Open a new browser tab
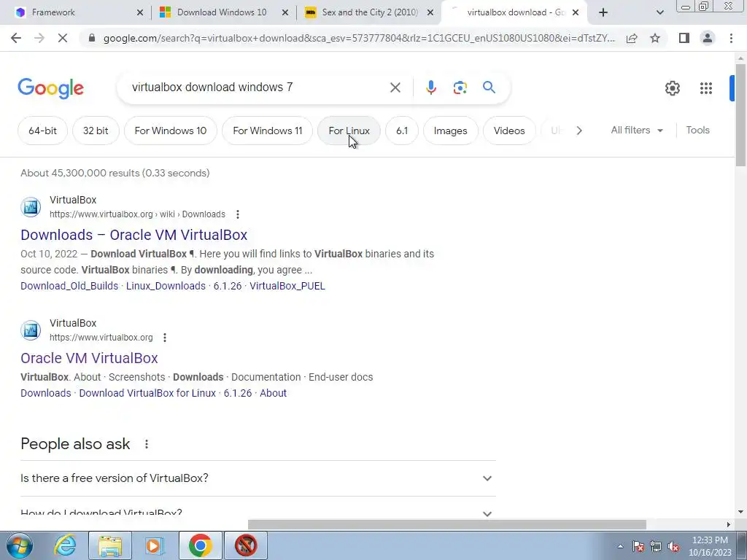 [603, 12]
